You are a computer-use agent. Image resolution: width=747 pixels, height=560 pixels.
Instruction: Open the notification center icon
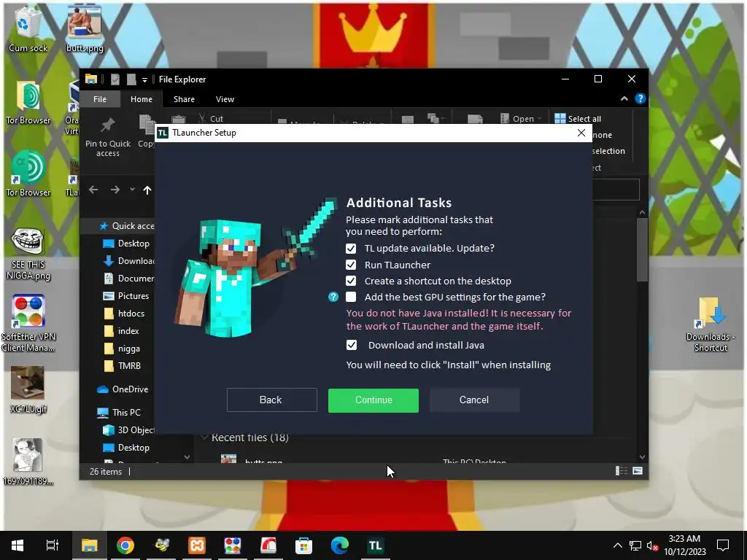(723, 545)
